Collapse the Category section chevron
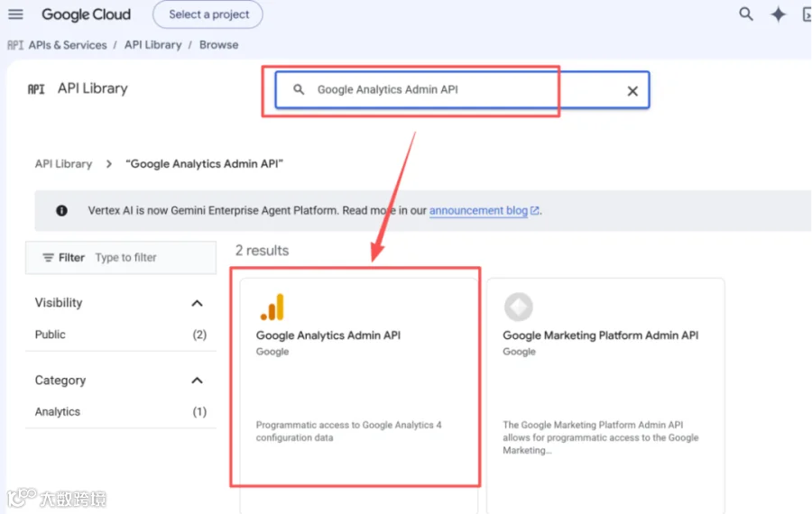 (197, 381)
